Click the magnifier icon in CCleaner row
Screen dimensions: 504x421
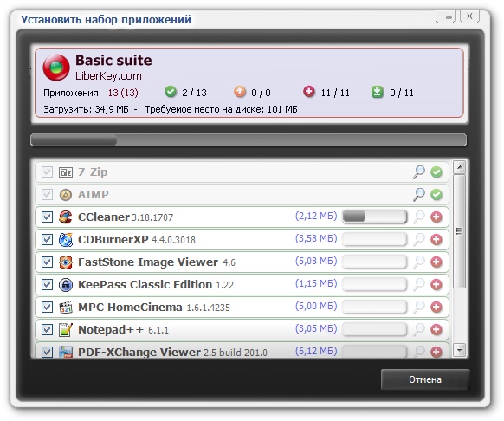pos(419,217)
